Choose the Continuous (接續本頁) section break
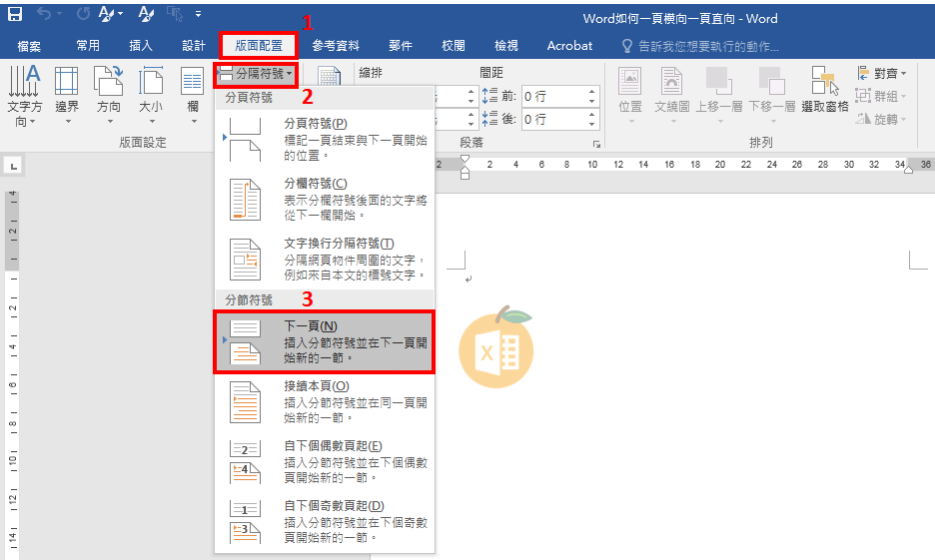Image resolution: width=935 pixels, height=560 pixels. pos(324,401)
